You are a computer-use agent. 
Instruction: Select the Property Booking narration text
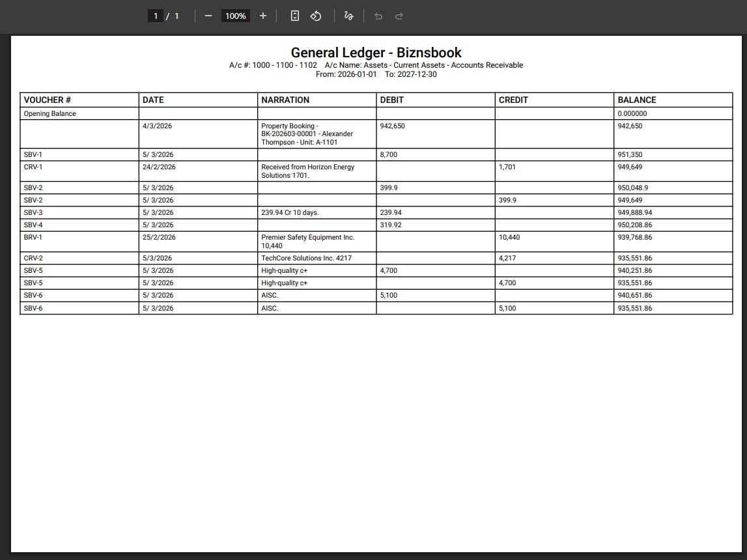(307, 133)
